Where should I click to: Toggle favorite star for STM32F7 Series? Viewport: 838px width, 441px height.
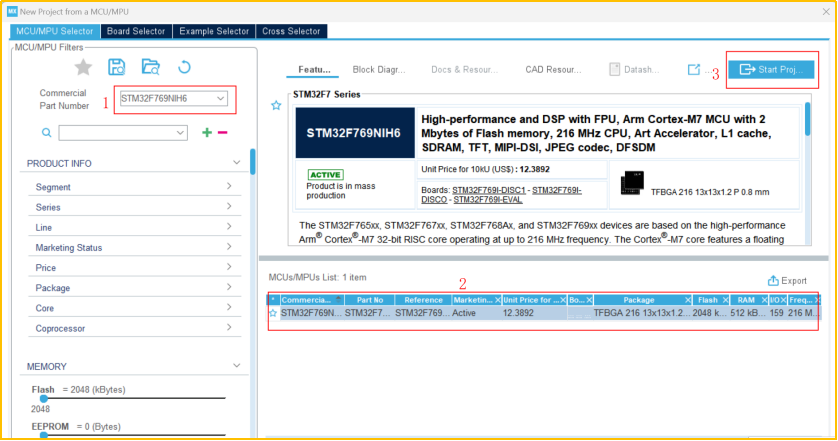[276, 104]
